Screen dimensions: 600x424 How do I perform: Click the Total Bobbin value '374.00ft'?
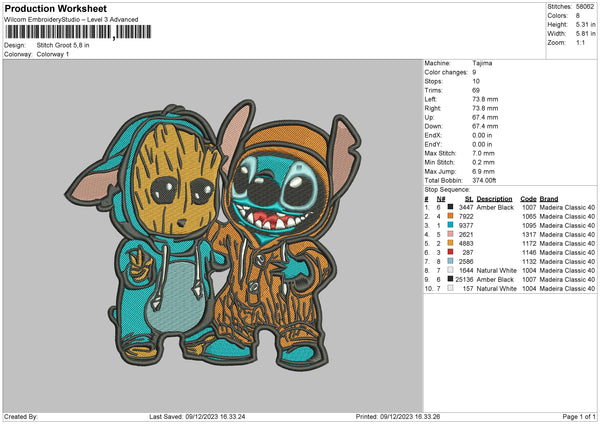click(484, 180)
